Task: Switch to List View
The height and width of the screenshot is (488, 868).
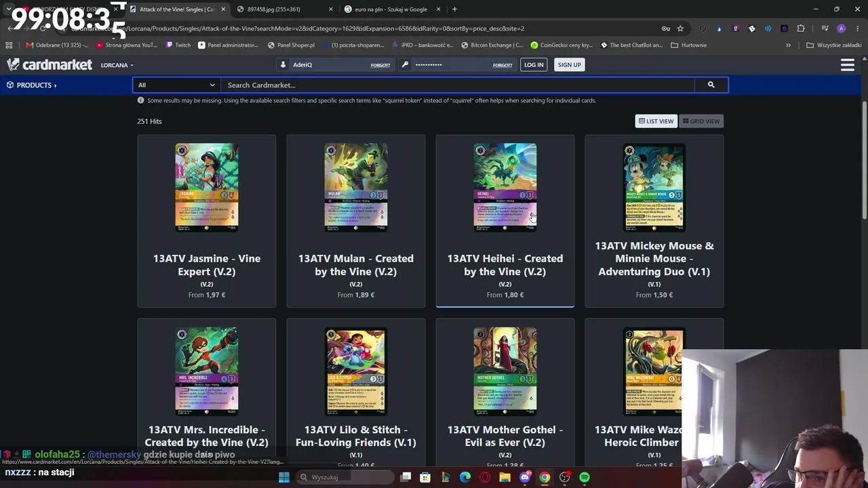Action: (x=656, y=121)
